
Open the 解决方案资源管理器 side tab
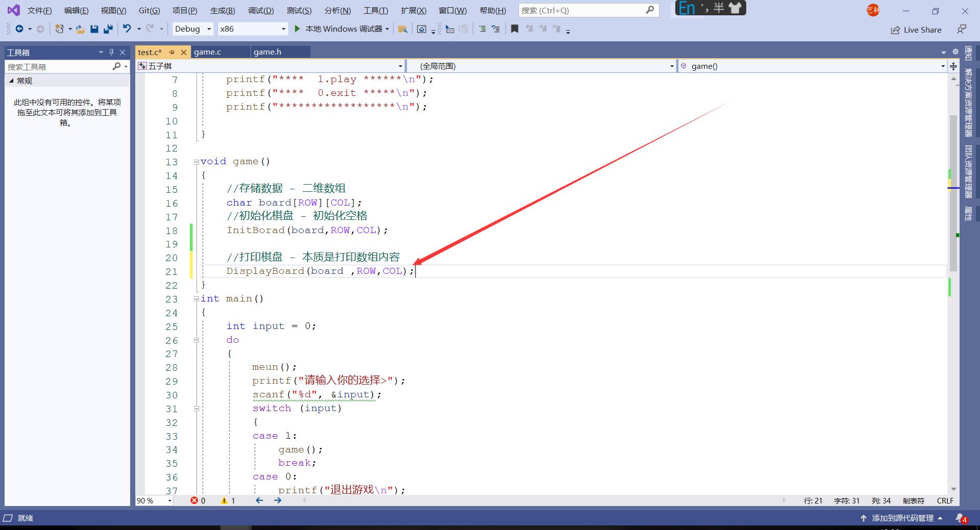pos(968,103)
